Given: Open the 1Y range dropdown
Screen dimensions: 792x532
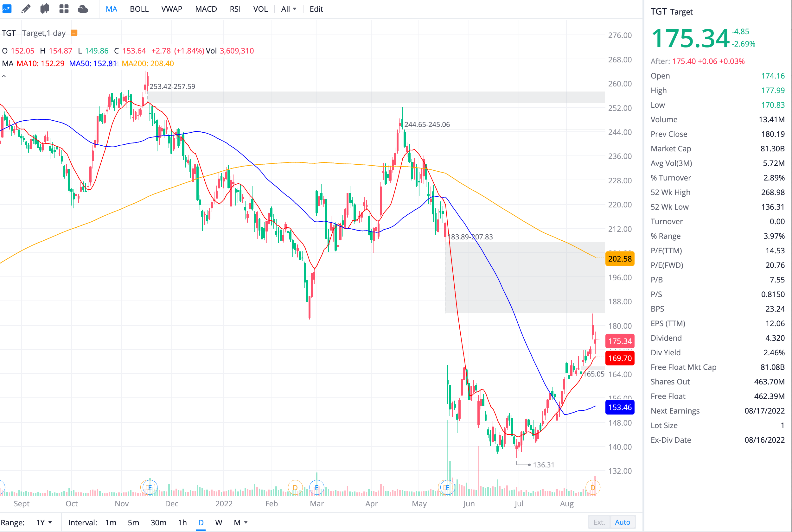Looking at the screenshot, I should pos(44,522).
